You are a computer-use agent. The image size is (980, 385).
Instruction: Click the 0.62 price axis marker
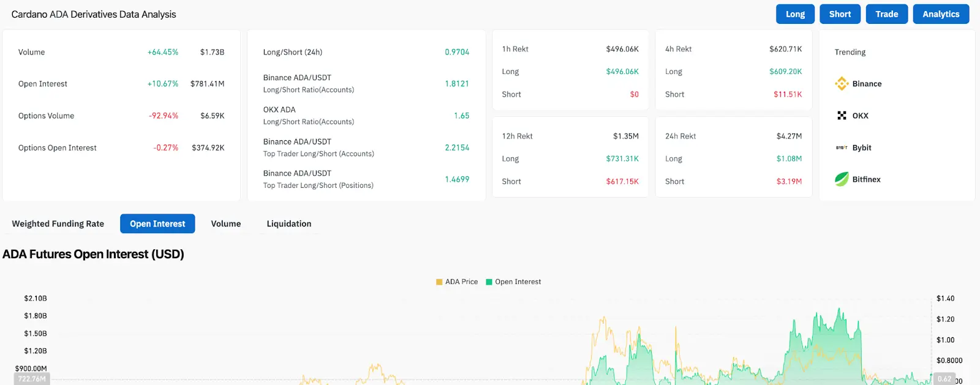(x=944, y=379)
